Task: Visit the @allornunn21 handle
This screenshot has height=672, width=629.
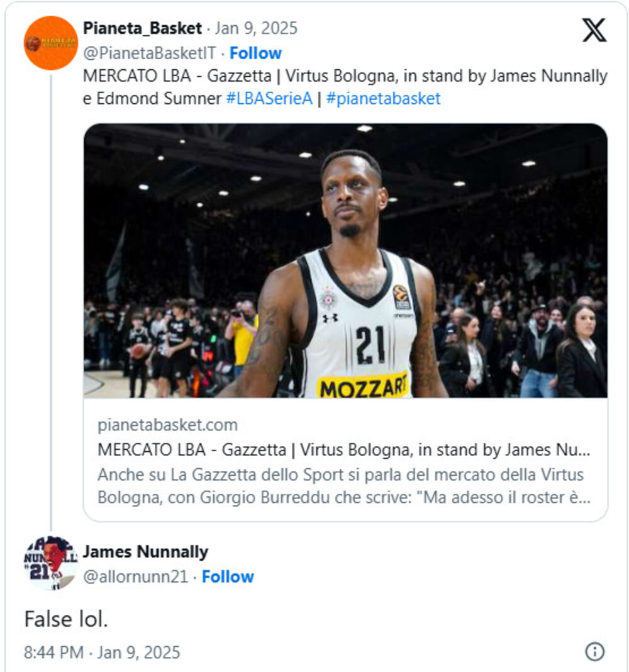Action: [x=135, y=576]
